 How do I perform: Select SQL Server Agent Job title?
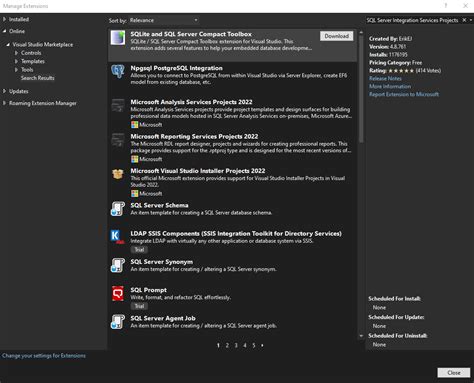tap(163, 318)
